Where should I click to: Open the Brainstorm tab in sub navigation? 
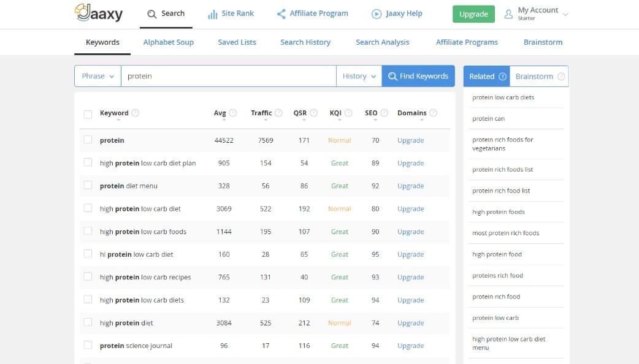coord(543,42)
